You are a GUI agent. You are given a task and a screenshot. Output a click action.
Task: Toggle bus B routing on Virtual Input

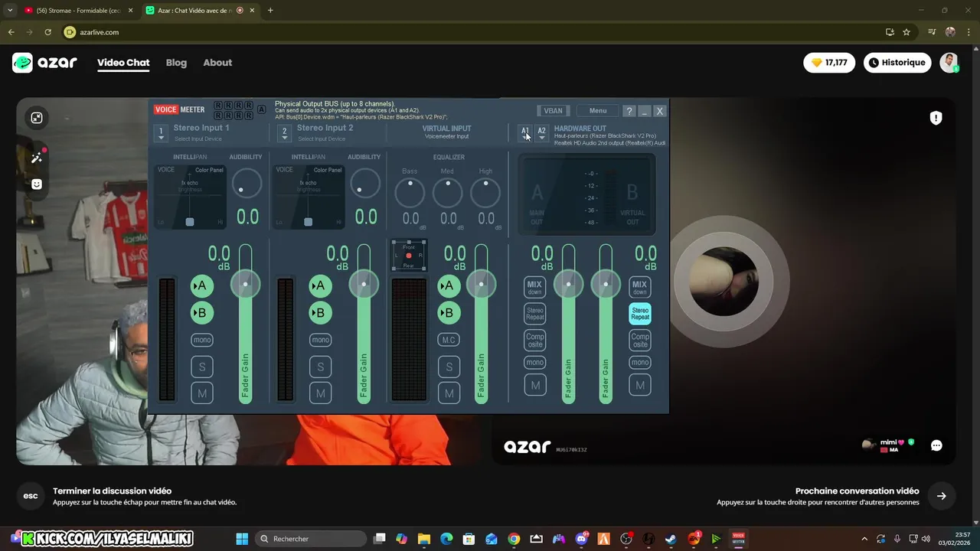[x=449, y=312]
